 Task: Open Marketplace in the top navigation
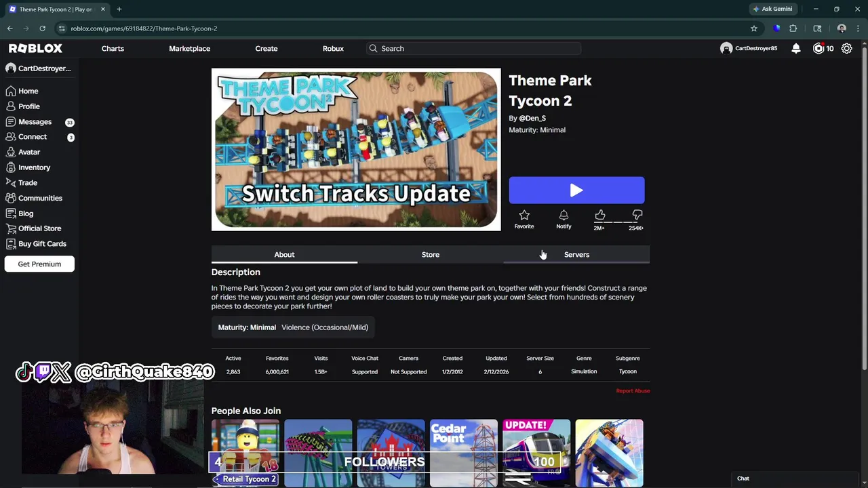click(x=189, y=49)
